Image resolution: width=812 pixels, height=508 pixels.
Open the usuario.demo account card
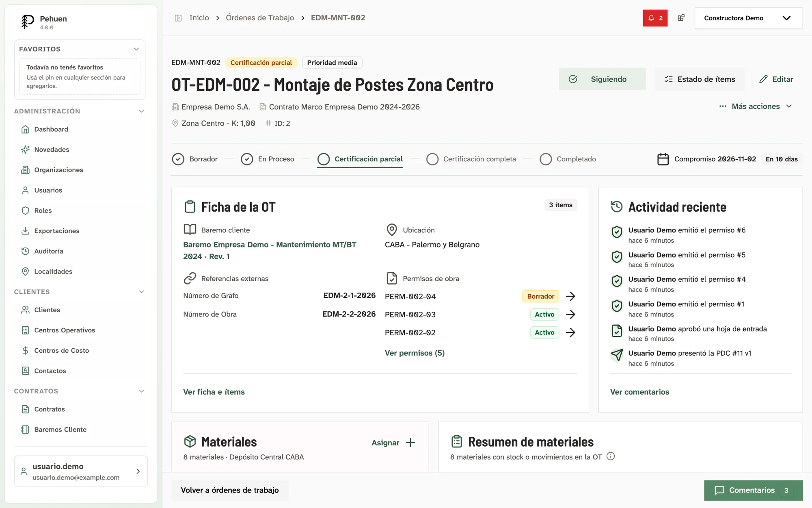81,471
